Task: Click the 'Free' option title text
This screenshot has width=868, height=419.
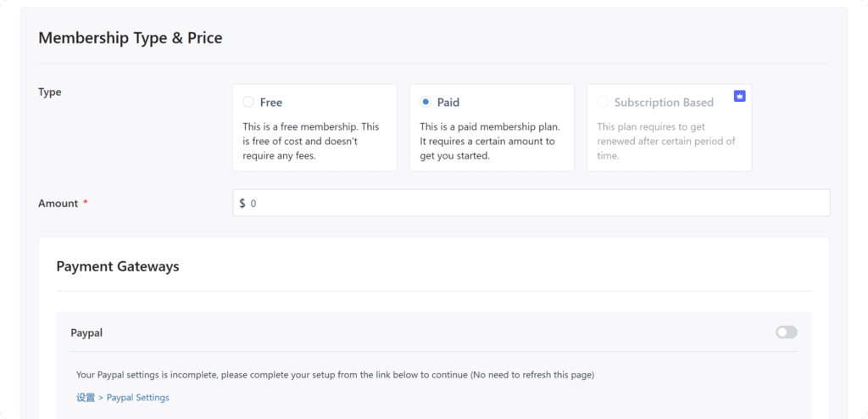Action: [271, 102]
